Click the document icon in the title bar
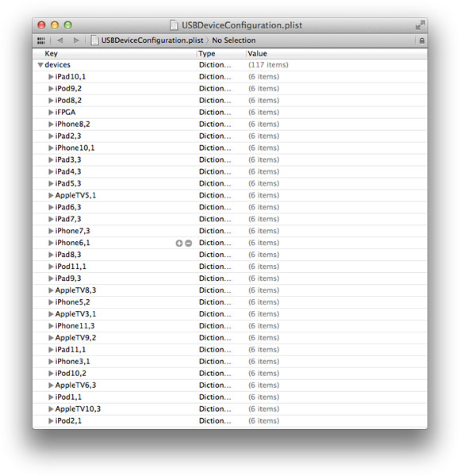460x476 pixels. [x=174, y=25]
